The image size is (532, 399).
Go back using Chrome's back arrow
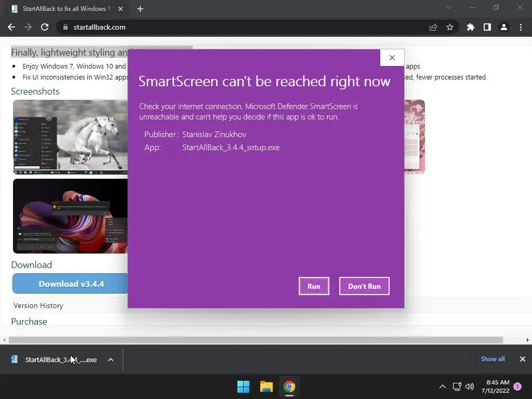point(11,27)
